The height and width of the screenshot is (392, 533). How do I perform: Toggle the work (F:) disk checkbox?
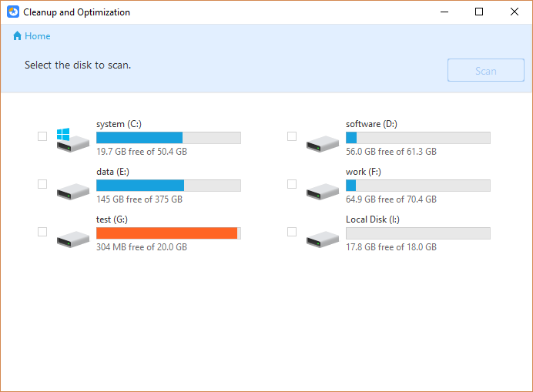292,184
